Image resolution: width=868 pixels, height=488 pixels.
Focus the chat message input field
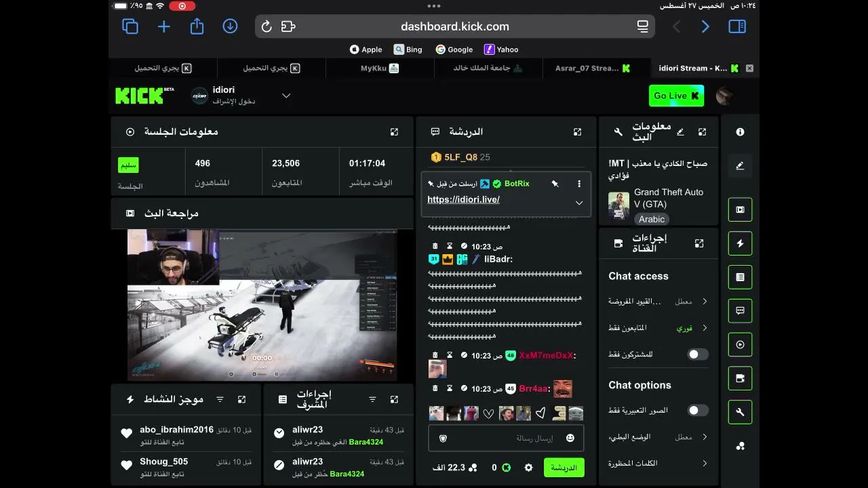pos(506,439)
